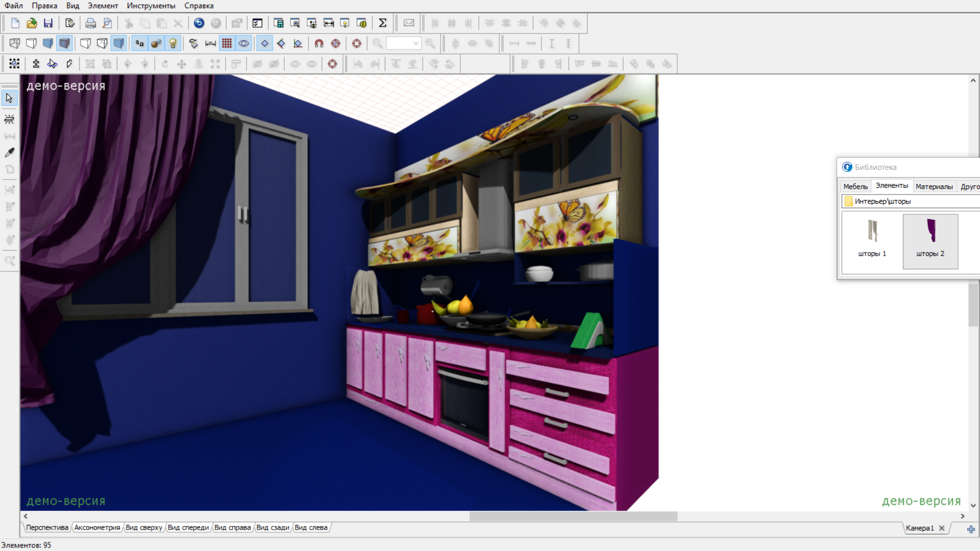Toggle the light bulb lighting button
The width and height of the screenshot is (980, 551).
173,43
